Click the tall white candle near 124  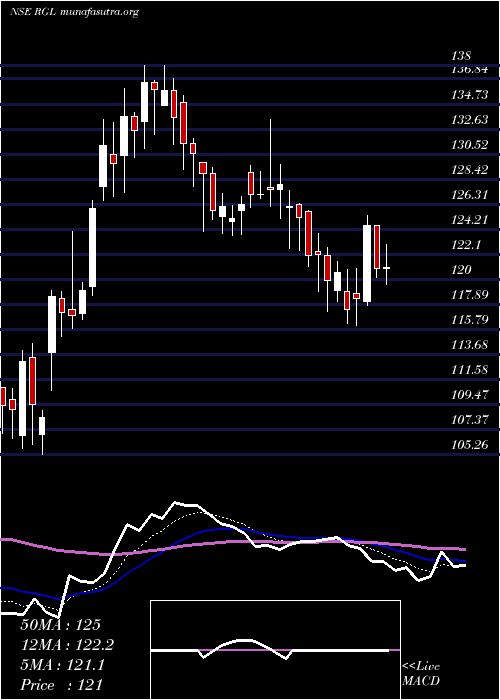(367, 260)
